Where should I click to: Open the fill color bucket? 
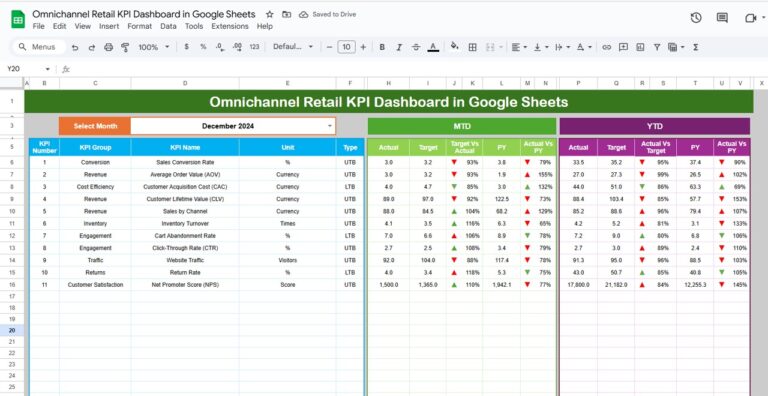tap(455, 47)
